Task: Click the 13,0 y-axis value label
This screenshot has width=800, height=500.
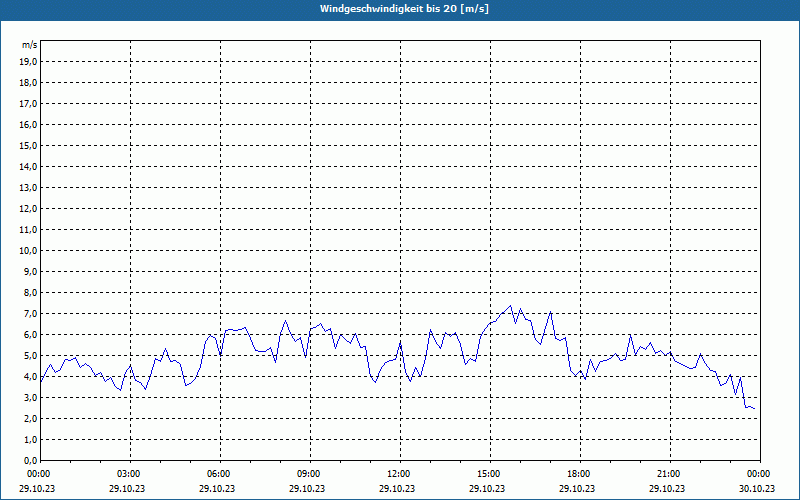Action: point(29,188)
